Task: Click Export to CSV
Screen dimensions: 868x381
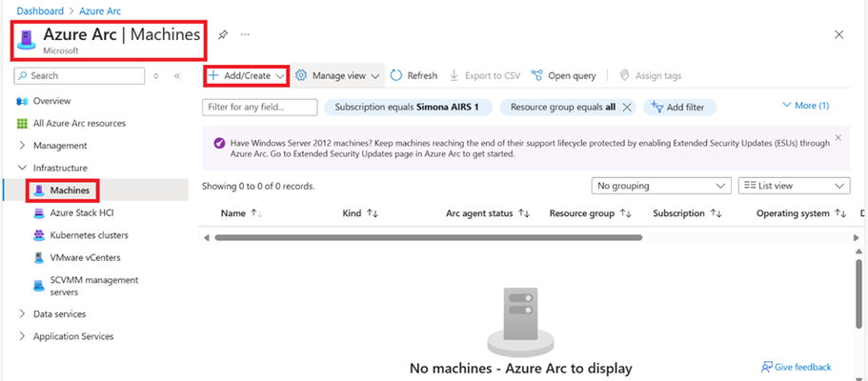Action: pos(485,76)
